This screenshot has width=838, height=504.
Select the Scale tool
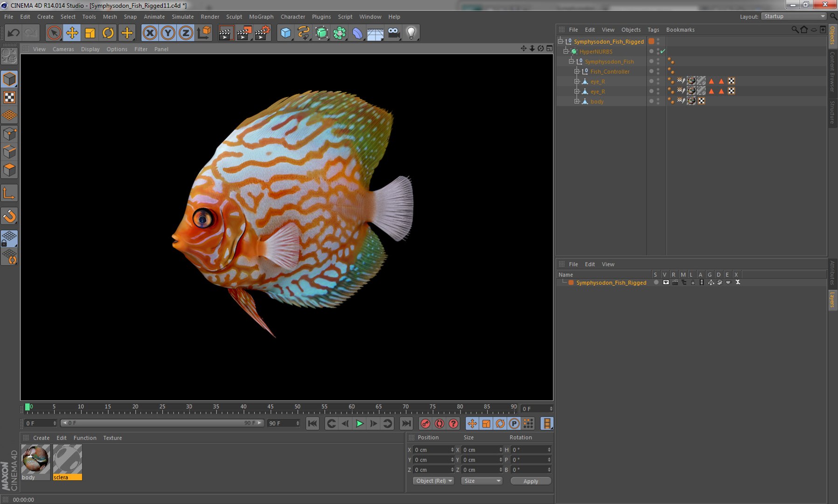pos(90,33)
